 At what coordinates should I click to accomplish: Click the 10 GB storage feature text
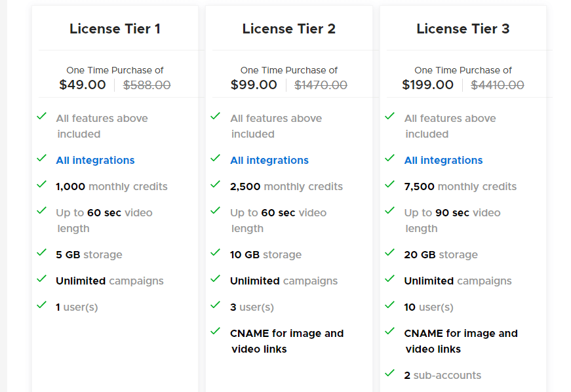point(266,255)
